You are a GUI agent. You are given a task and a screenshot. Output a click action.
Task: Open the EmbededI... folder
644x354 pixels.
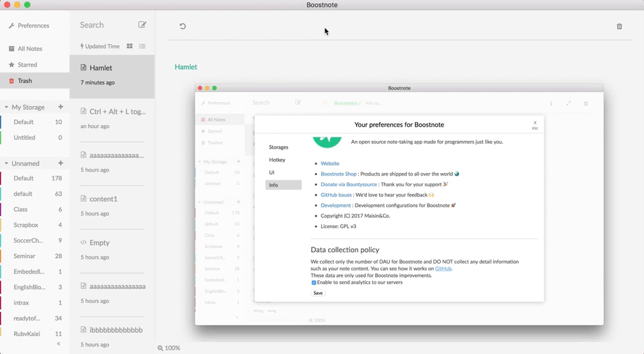(34, 272)
